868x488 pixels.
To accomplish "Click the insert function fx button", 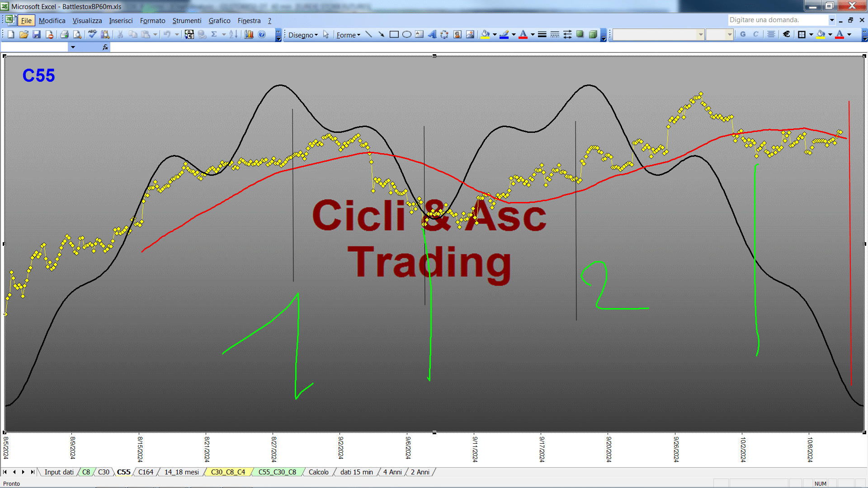I will [x=105, y=47].
